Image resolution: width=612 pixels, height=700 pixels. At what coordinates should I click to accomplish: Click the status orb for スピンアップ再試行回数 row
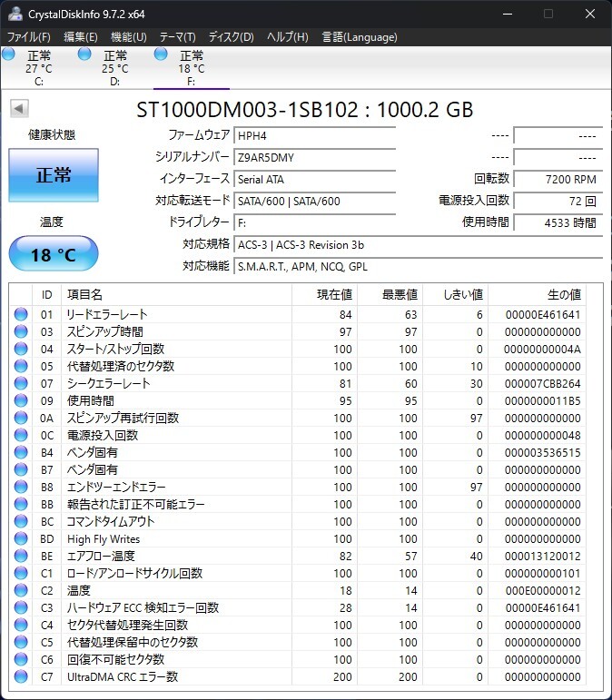coord(21,418)
